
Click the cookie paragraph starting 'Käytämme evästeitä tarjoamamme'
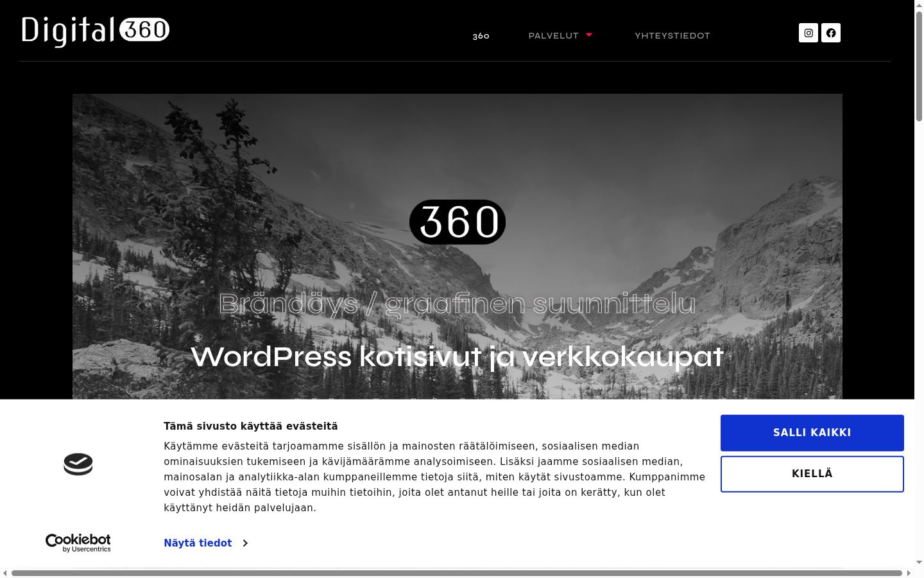point(434,477)
